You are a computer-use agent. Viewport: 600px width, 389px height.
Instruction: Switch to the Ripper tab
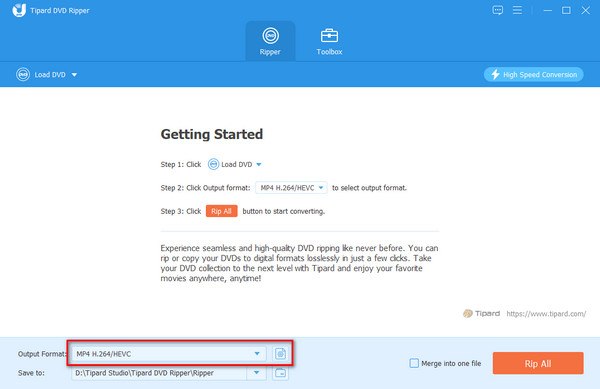[x=270, y=41]
